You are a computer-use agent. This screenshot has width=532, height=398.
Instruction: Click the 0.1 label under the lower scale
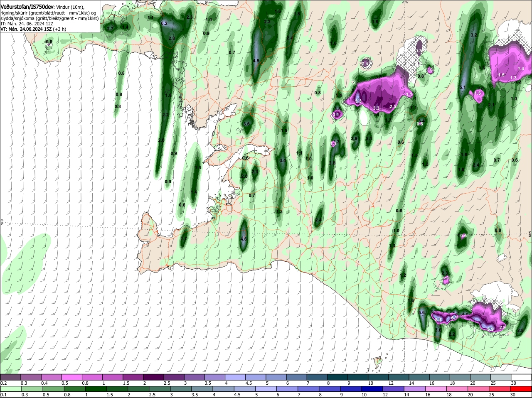coord(3,394)
